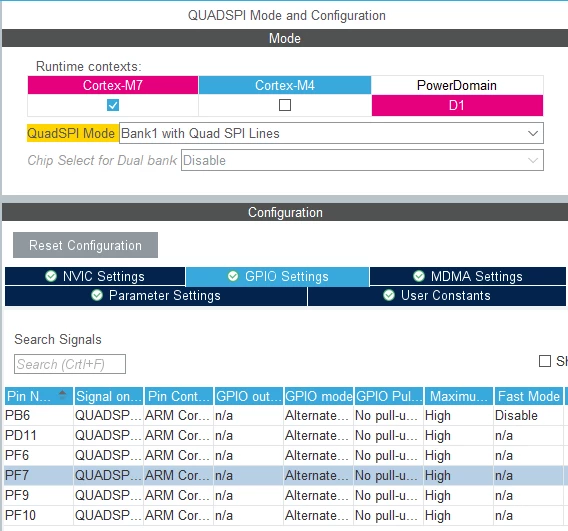Screen dimensions: 568x531
Task: Click the Disable Fast Mode cell for PB6
Action: tap(529, 415)
